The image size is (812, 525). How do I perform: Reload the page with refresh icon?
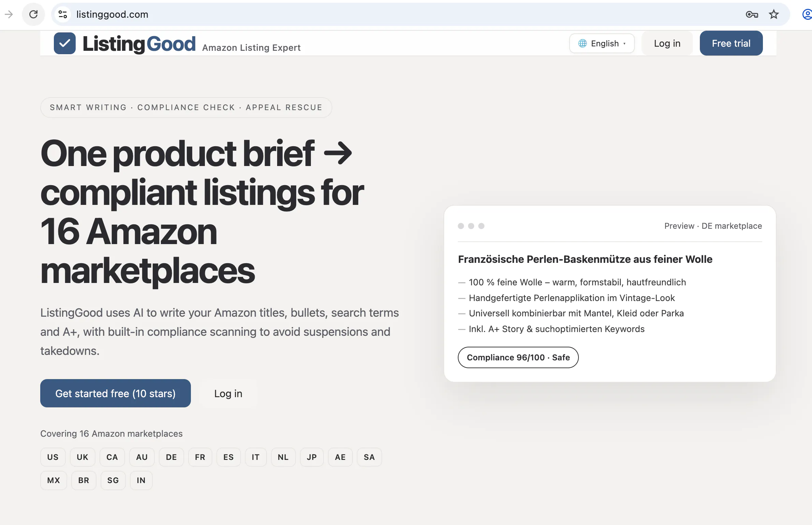pyautogui.click(x=33, y=14)
